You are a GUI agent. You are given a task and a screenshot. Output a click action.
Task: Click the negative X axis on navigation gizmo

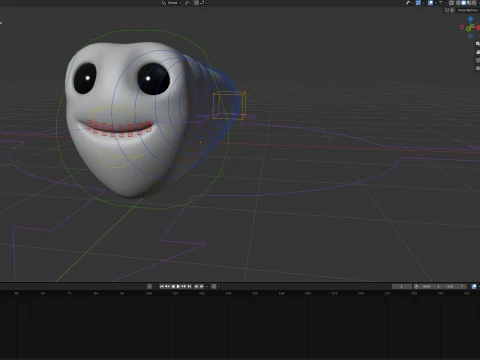point(462,27)
